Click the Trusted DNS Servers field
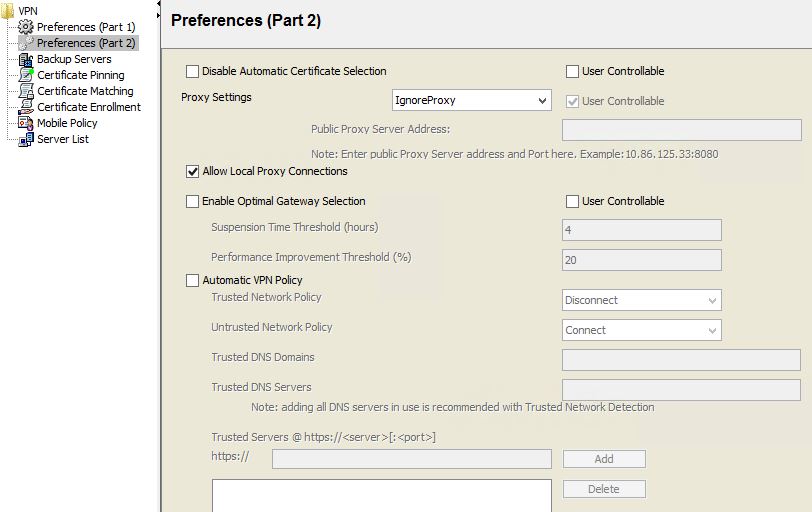Viewport: 812px width, 512px height. [x=682, y=390]
